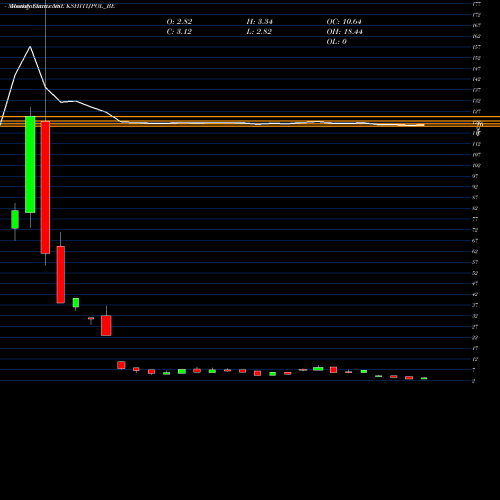Click the peak of the white line
The image size is (500, 500).
[30, 47]
